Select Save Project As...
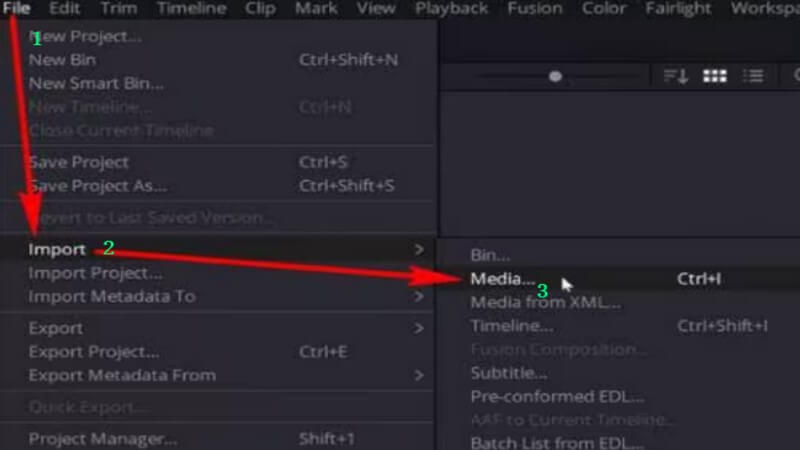Image resolution: width=800 pixels, height=450 pixels. tap(97, 186)
